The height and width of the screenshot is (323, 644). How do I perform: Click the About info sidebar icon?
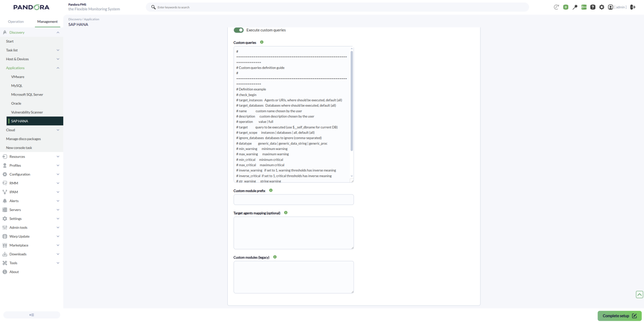click(5, 272)
